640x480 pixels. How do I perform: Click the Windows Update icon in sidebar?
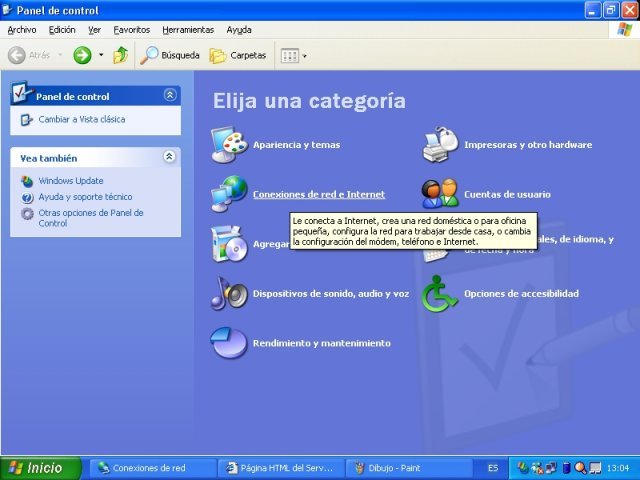(x=27, y=181)
